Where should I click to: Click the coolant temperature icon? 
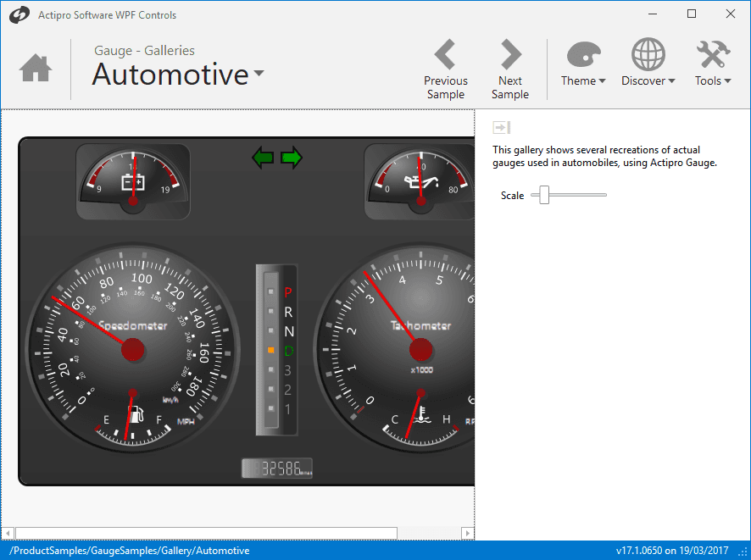[x=421, y=414]
